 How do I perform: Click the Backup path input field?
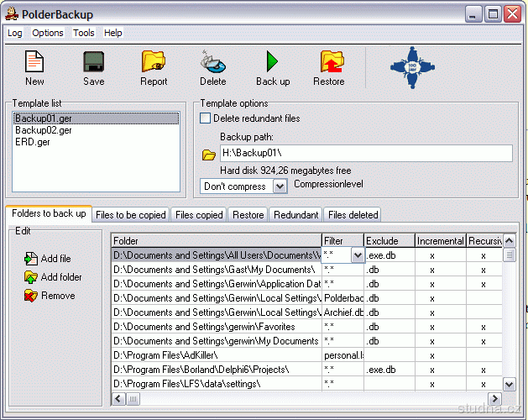pyautogui.click(x=365, y=153)
